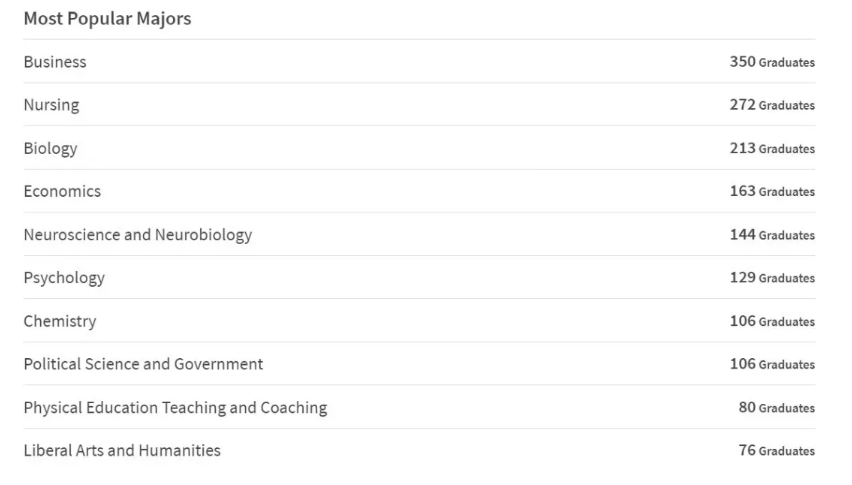
Task: Click the 213 Graduates value
Action: pyautogui.click(x=772, y=148)
